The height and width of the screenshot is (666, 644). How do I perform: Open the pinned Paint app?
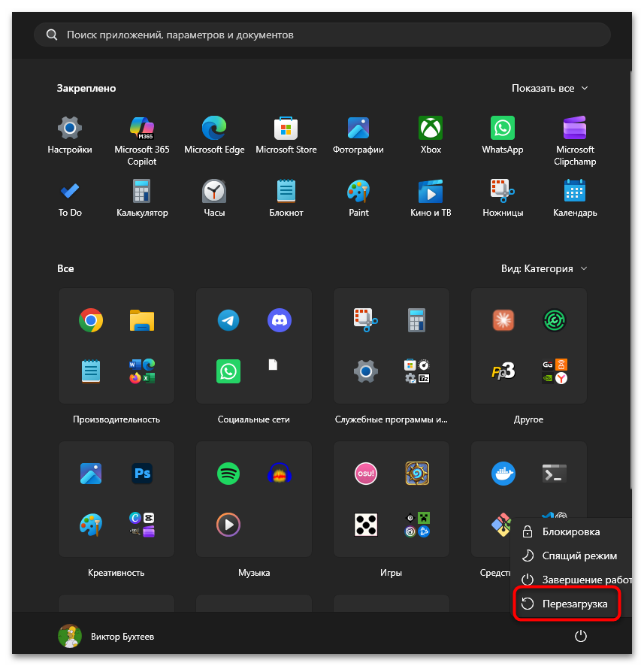pos(358,198)
